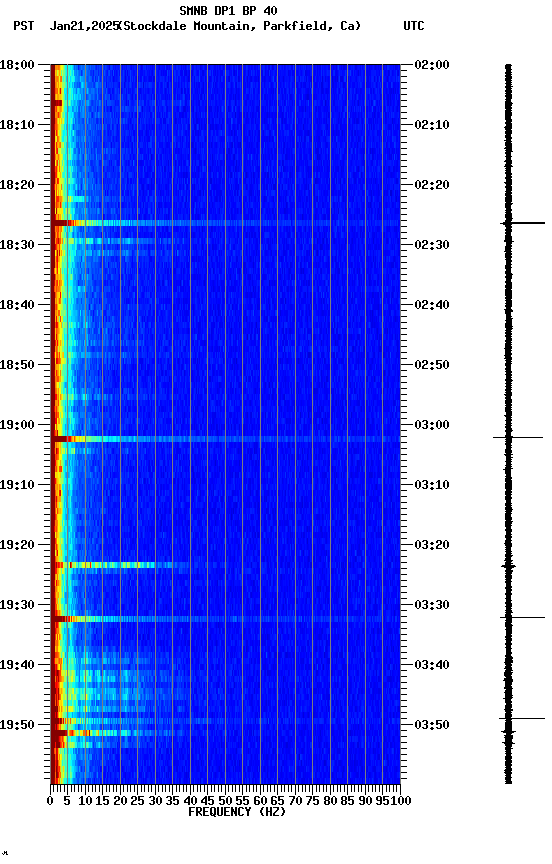Click the 18:40 PST time label
Screen dimensions: 552x864
point(17,305)
